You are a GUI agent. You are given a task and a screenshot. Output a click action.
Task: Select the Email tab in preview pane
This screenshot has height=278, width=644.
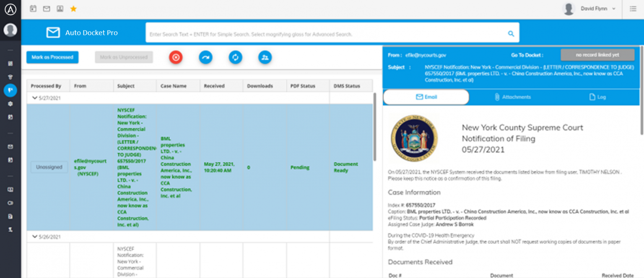coord(426,97)
